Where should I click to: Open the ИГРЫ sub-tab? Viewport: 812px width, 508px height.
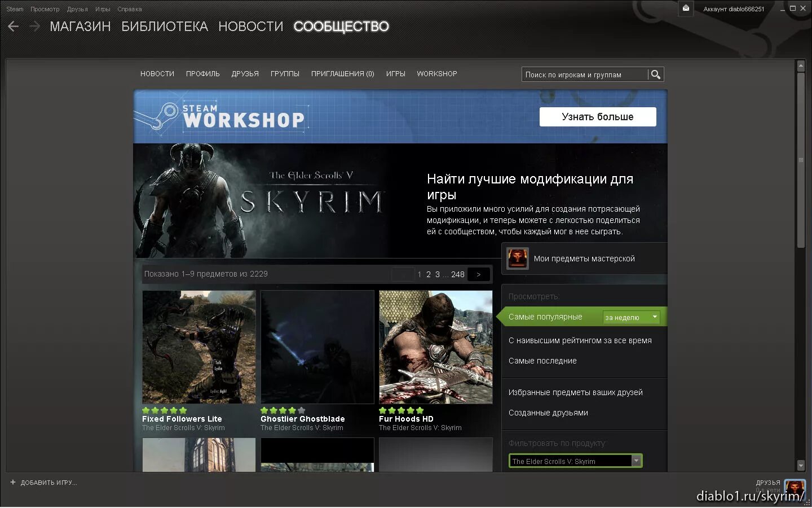click(396, 74)
